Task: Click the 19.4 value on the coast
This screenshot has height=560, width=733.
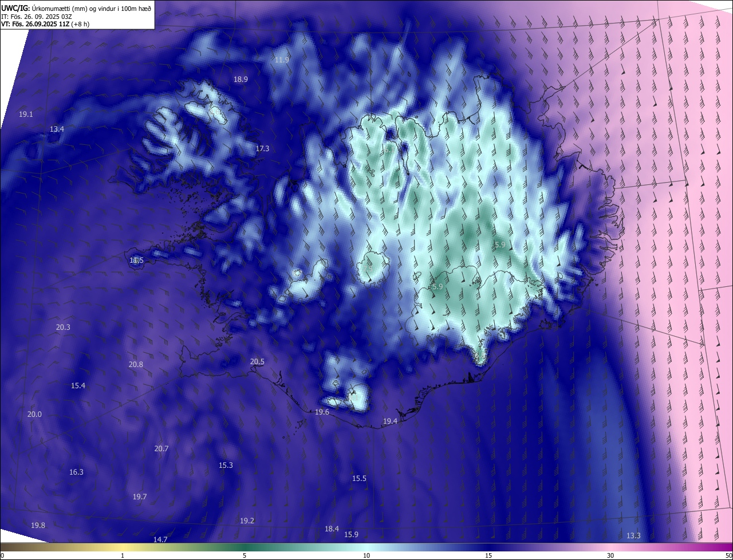Action: click(x=390, y=421)
